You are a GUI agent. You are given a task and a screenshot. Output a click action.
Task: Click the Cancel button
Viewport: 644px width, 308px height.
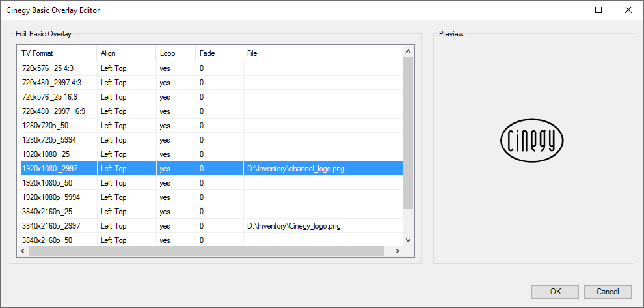(x=608, y=292)
